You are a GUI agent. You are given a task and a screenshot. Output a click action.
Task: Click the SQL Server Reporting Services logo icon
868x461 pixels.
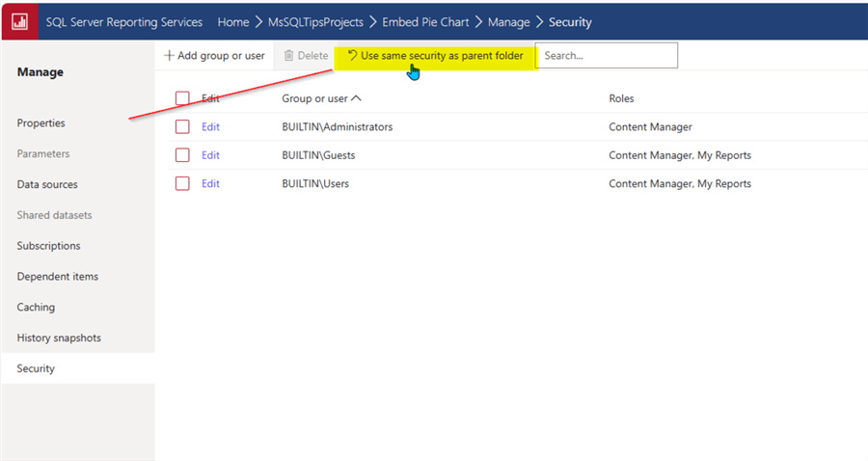point(20,21)
